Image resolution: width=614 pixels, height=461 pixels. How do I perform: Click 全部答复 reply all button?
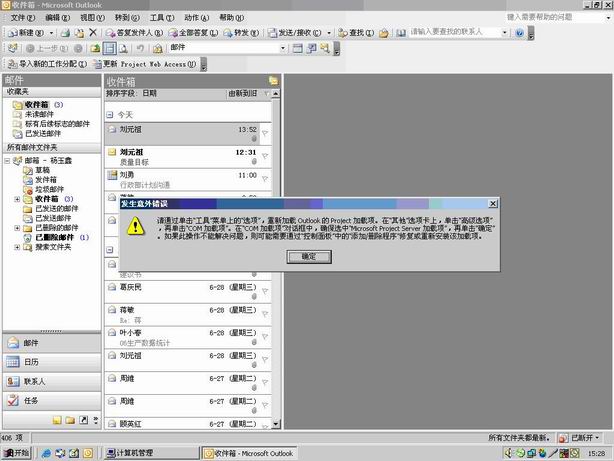tap(193, 33)
